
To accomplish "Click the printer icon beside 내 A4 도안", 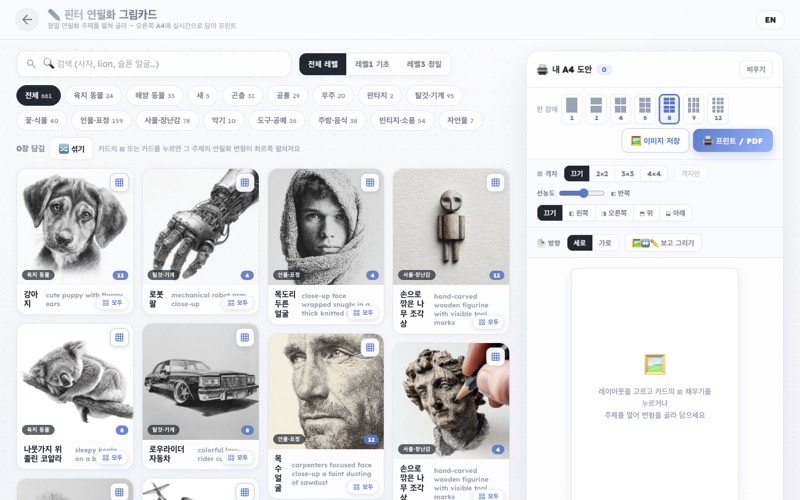I will point(542,69).
